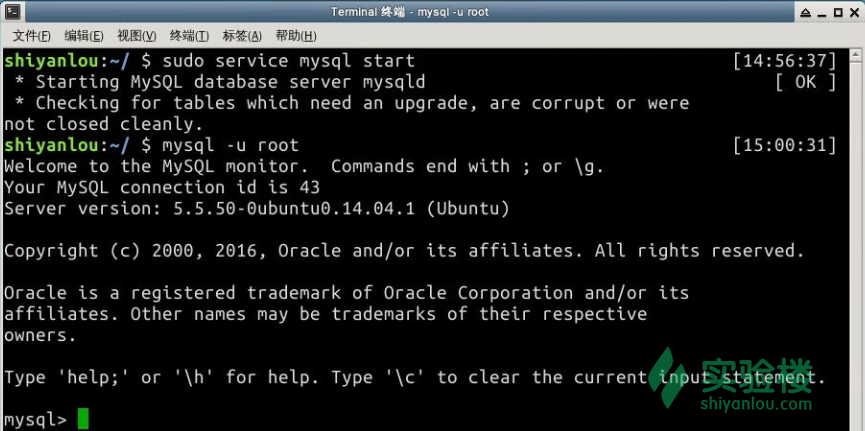This screenshot has width=865, height=431.
Task: Open the 帮助(H) menu
Action: (295, 36)
